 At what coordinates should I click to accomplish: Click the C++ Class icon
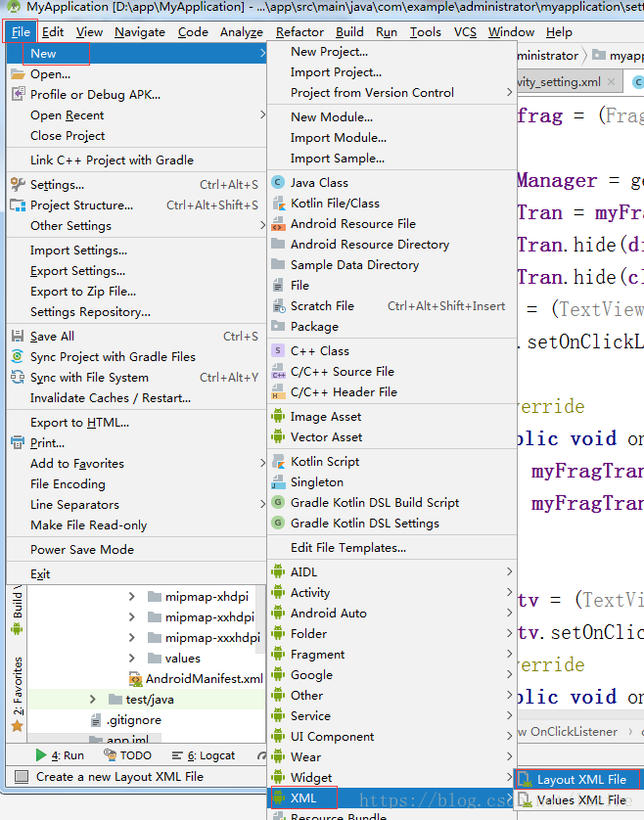278,351
